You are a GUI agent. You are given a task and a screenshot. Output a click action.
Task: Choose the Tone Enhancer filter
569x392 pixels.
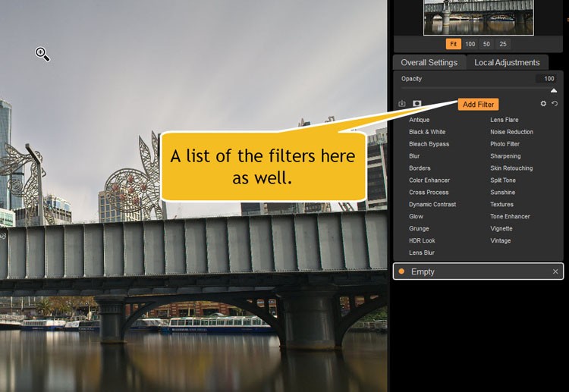(510, 217)
